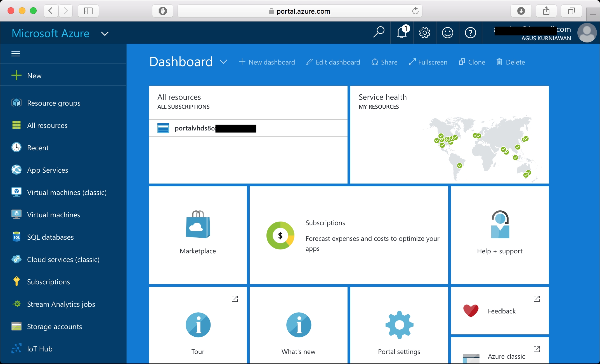Click the Subscriptions key icon
The width and height of the screenshot is (600, 364).
[16, 281]
